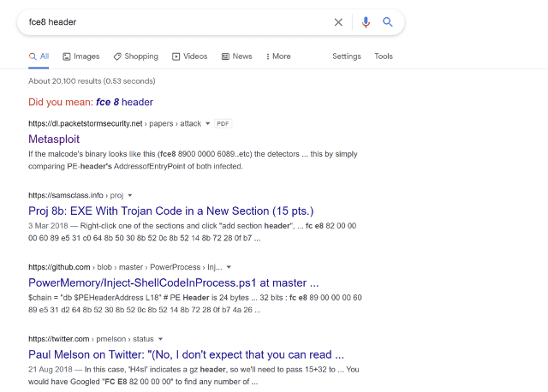Click the github.com blob master breadcrumb
Screen dimensions: 548x392
point(125,267)
